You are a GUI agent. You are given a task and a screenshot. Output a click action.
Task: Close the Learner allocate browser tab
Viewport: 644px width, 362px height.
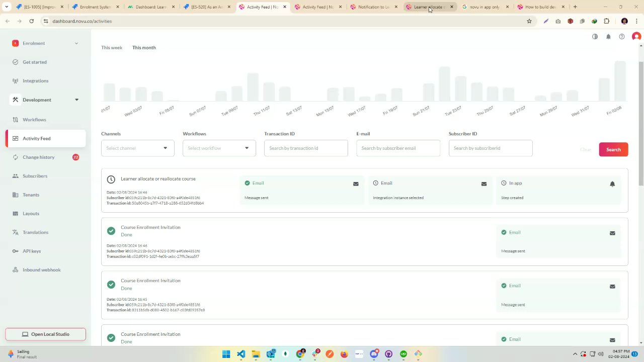(451, 7)
